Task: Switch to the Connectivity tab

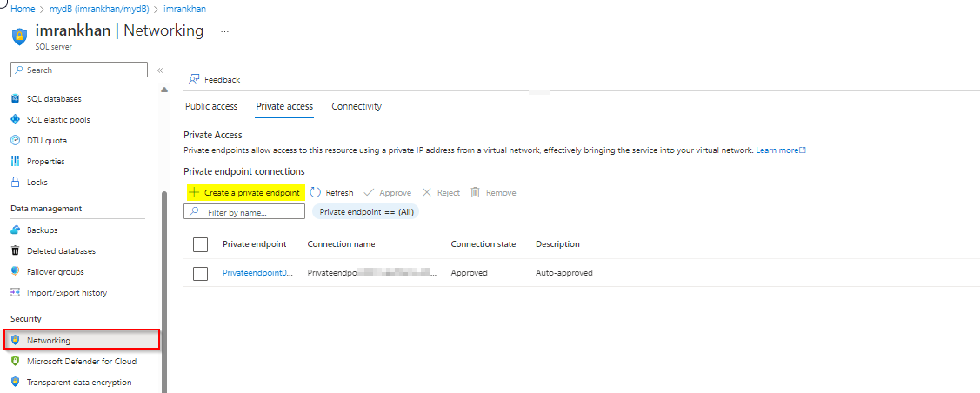Action: click(x=357, y=106)
